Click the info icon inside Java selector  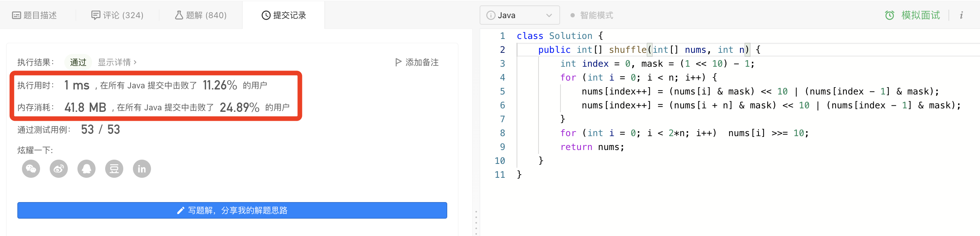pos(491,15)
